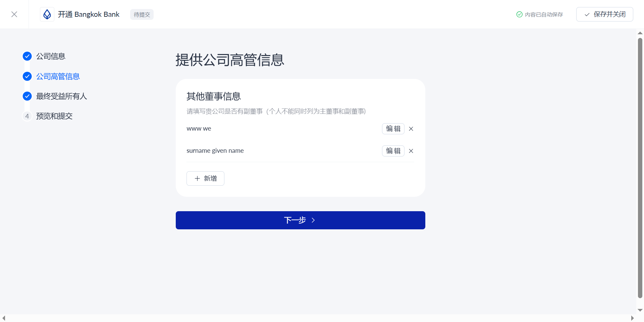Proceed with the 下一步 button
The width and height of the screenshot is (644, 322).
[x=300, y=220]
